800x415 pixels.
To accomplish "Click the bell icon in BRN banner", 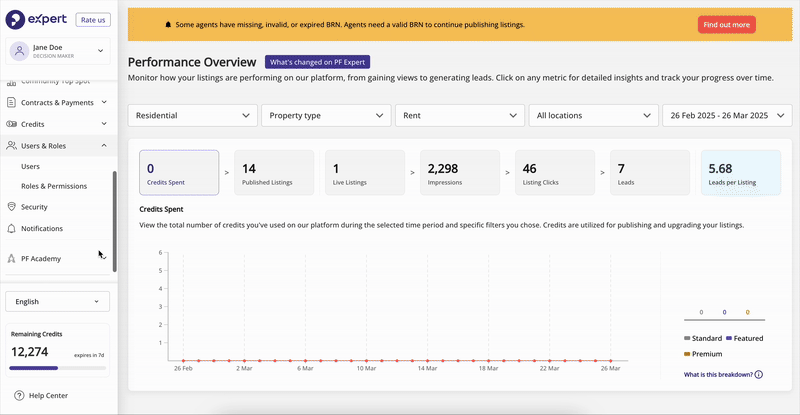I will pyautogui.click(x=168, y=25).
